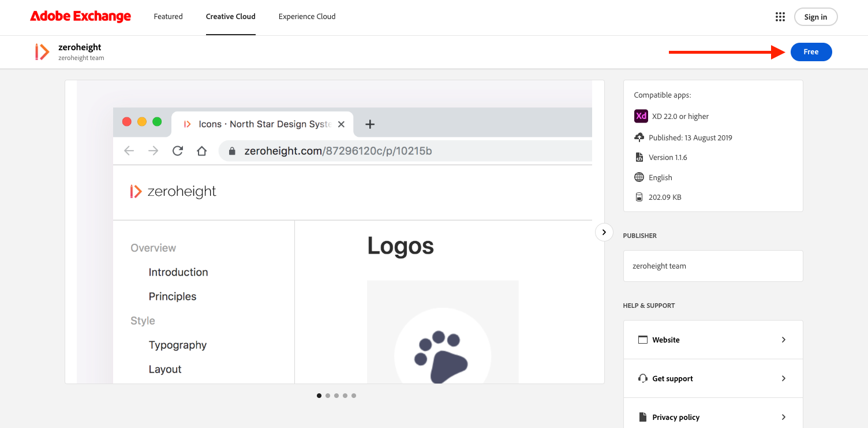Click the Adobe Exchange logo
This screenshot has height=428, width=868.
coord(80,16)
